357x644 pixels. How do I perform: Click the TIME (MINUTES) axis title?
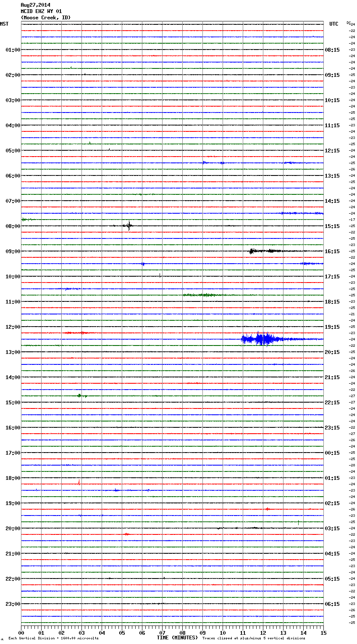[177, 638]
